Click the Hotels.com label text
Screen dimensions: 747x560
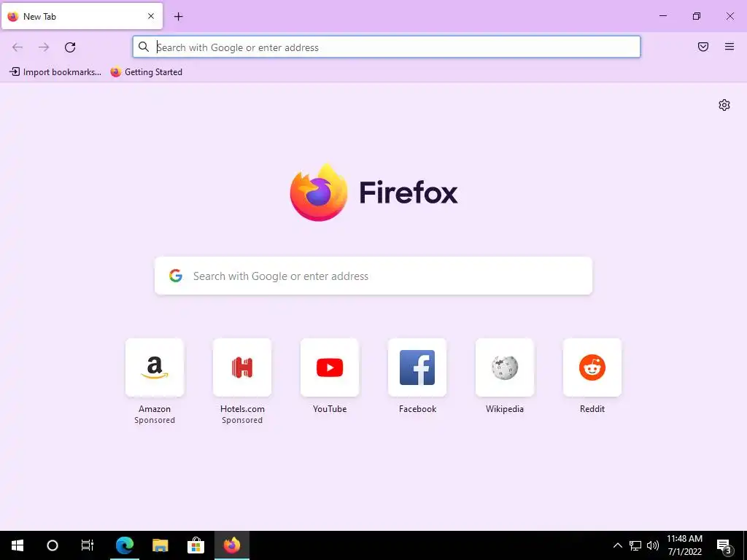[242, 409]
